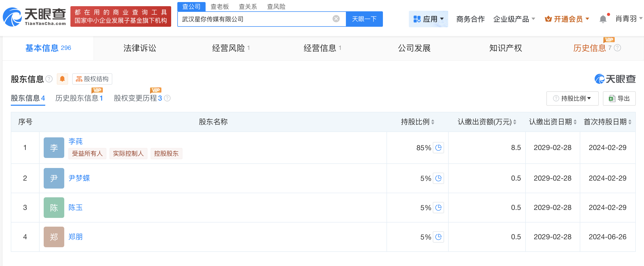Switch to the 查公司 search tab
This screenshot has width=644, height=266.
[x=191, y=6]
